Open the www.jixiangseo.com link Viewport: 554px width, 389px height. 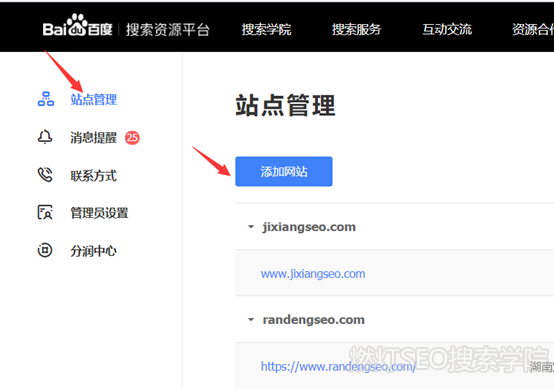coord(313,274)
